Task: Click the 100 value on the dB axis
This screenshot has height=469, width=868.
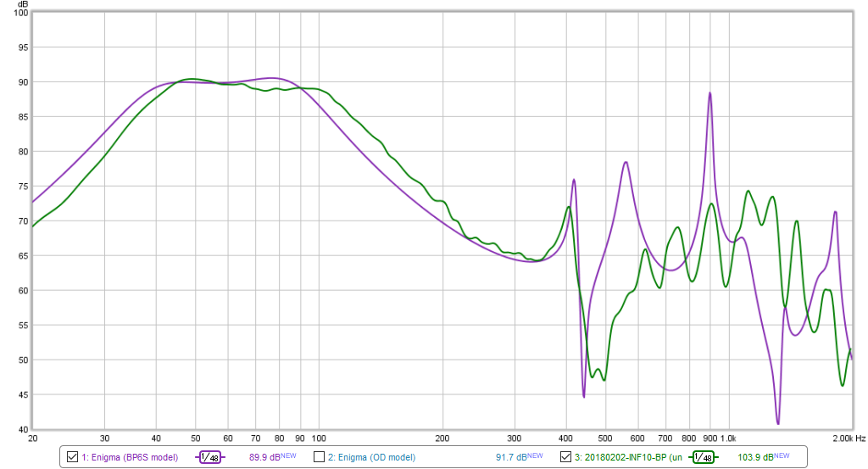Action: (21, 13)
